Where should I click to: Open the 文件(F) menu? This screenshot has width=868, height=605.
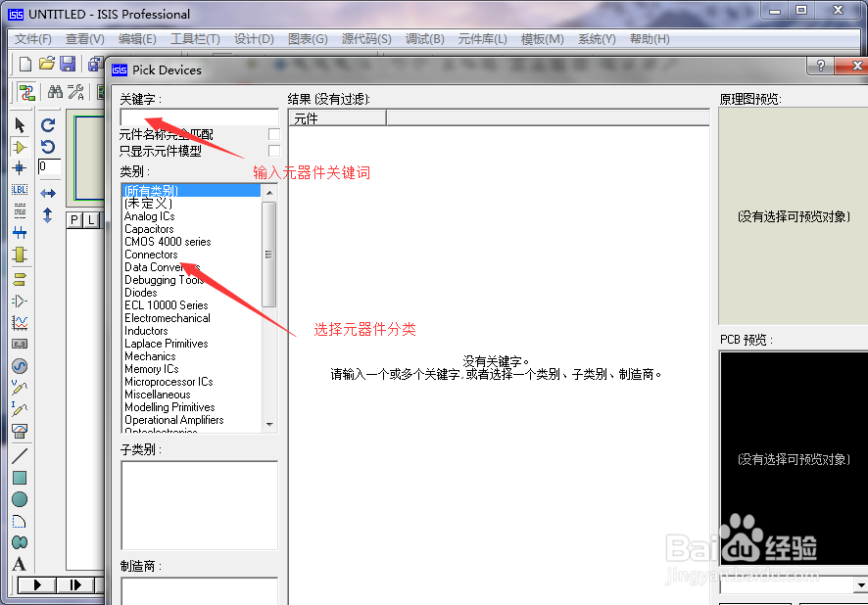point(32,39)
